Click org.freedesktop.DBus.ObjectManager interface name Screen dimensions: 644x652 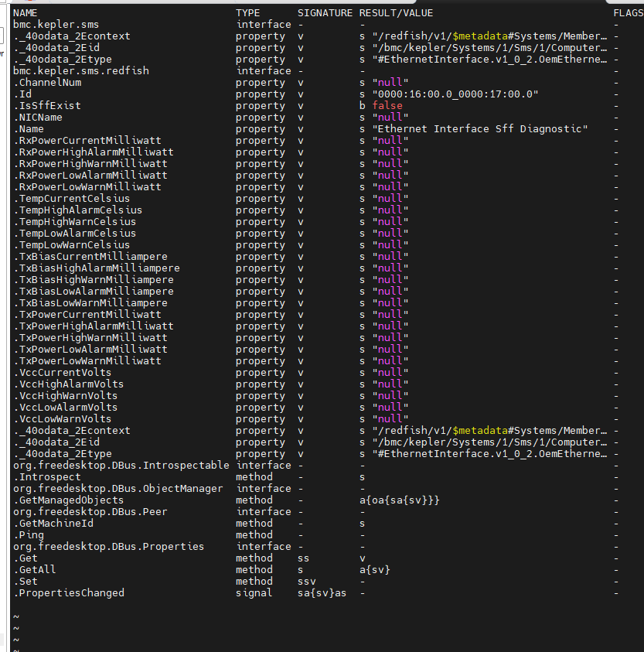point(118,489)
